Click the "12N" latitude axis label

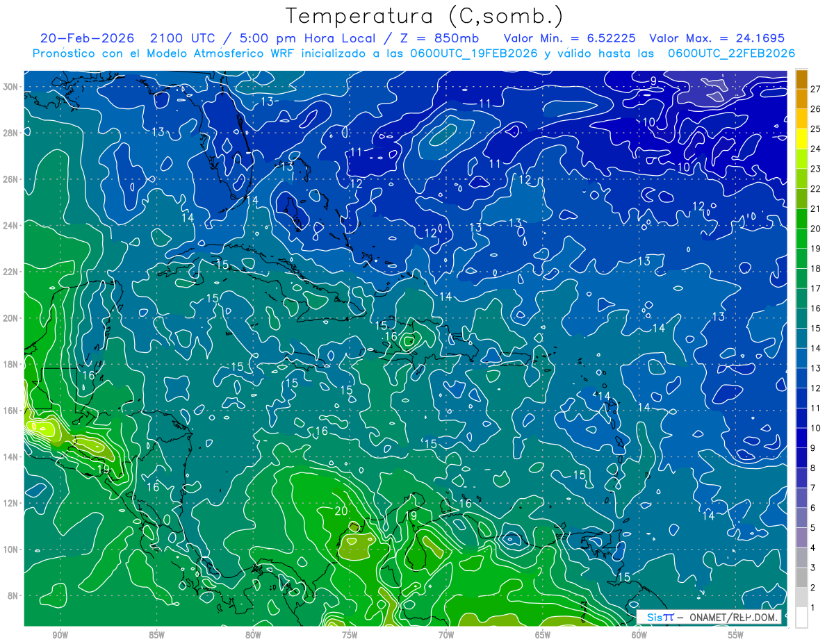pos(11,503)
